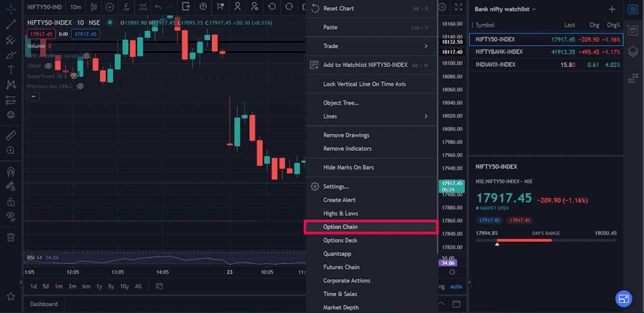Add symbol to watchlist with plus icon
The width and height of the screenshot is (644, 313).
click(612, 9)
